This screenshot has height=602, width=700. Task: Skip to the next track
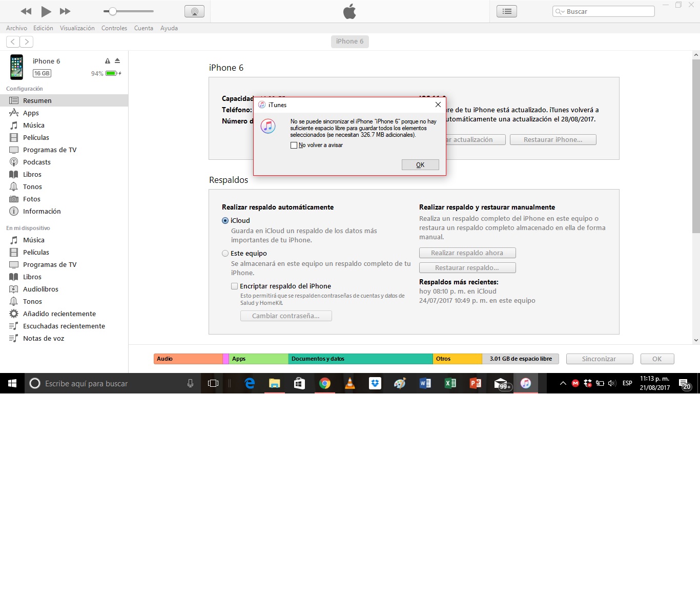click(65, 11)
